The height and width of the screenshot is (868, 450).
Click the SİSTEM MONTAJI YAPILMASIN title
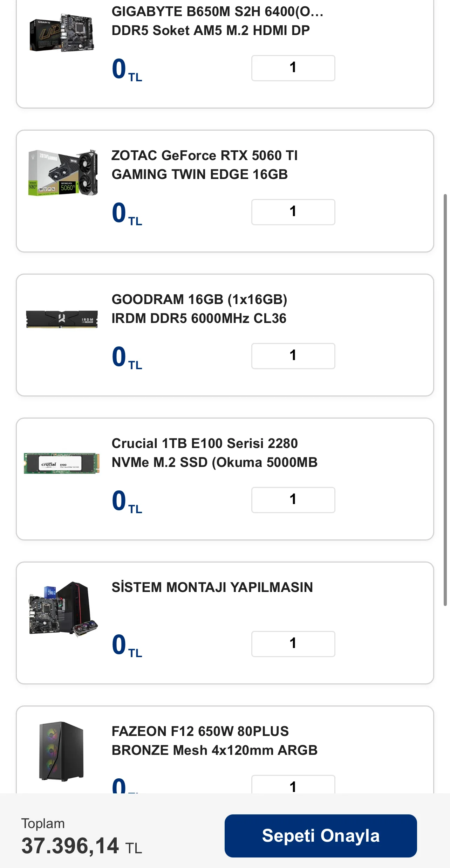tap(212, 587)
